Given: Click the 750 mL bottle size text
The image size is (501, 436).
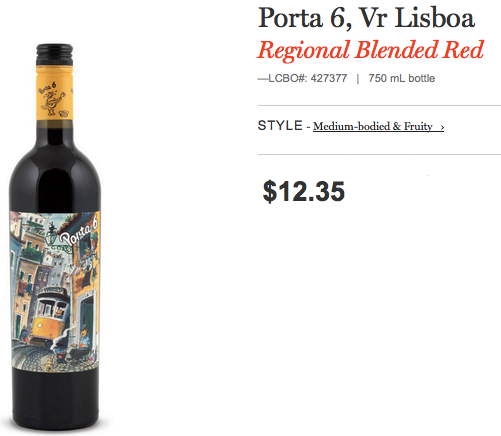Looking at the screenshot, I should pos(402,78).
